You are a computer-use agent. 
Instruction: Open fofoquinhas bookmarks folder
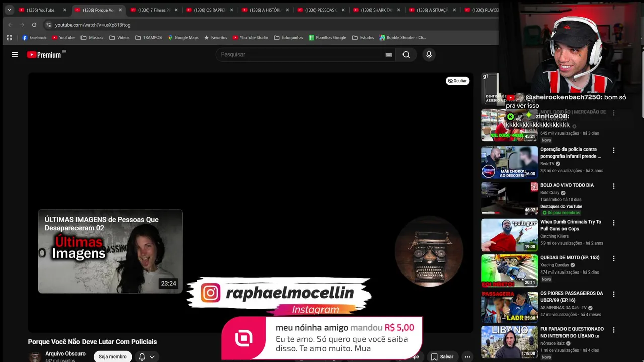tap(289, 38)
